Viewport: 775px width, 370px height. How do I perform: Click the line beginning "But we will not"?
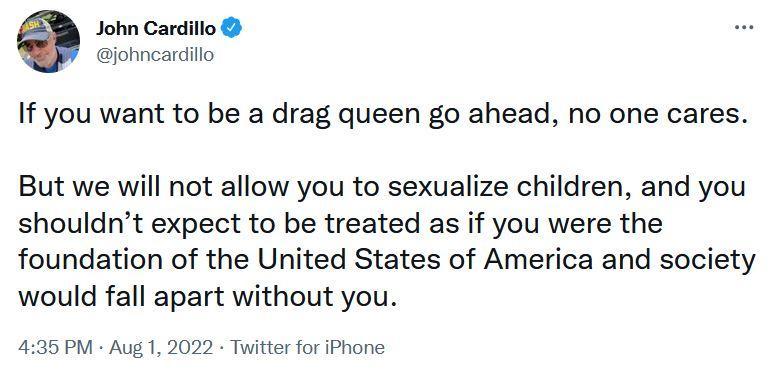tap(382, 188)
